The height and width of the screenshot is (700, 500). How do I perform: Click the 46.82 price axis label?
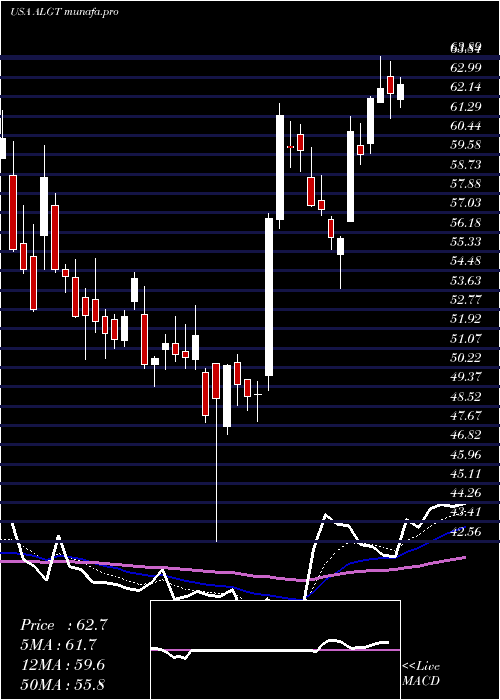[466, 436]
